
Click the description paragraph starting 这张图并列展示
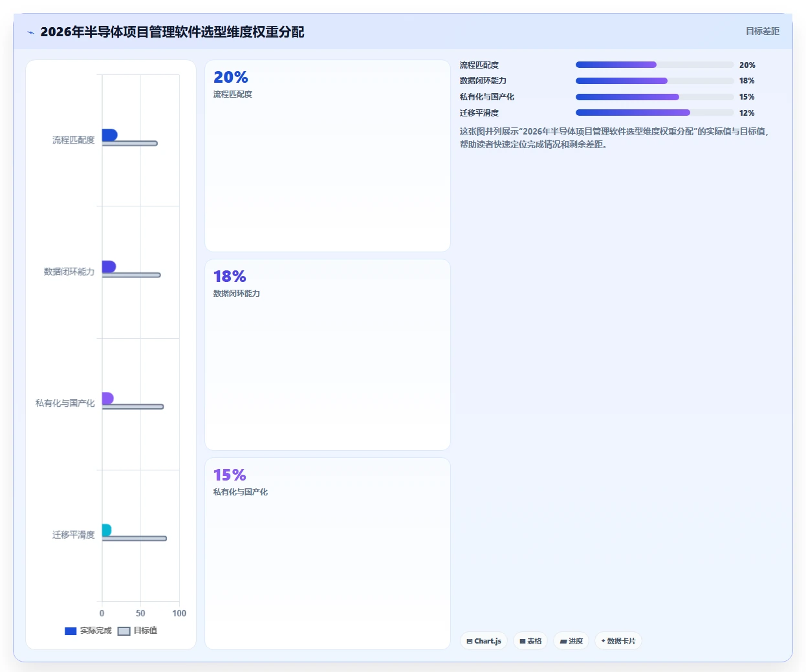(x=615, y=138)
